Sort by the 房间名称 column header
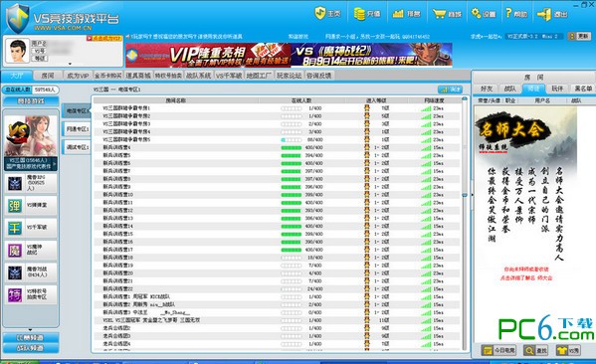 point(176,100)
